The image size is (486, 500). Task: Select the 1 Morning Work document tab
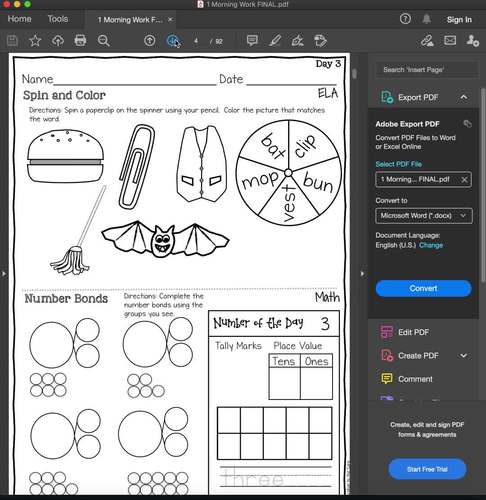click(x=130, y=20)
